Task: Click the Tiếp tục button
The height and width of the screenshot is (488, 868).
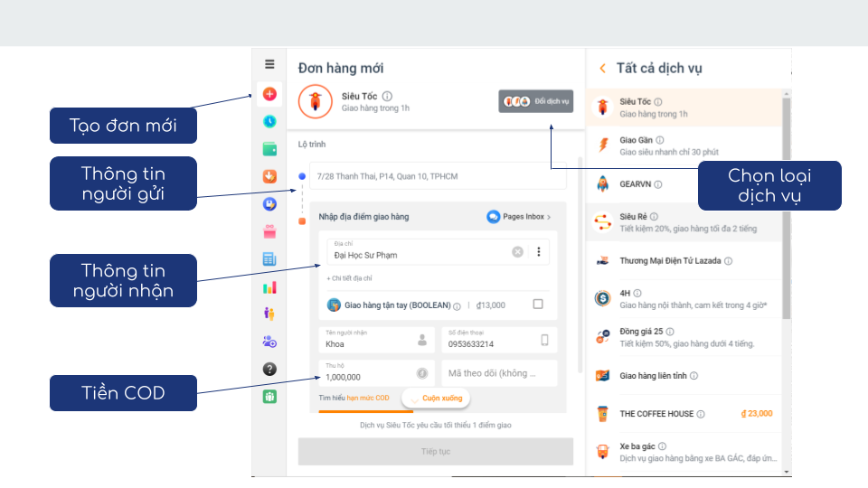Action: [436, 452]
